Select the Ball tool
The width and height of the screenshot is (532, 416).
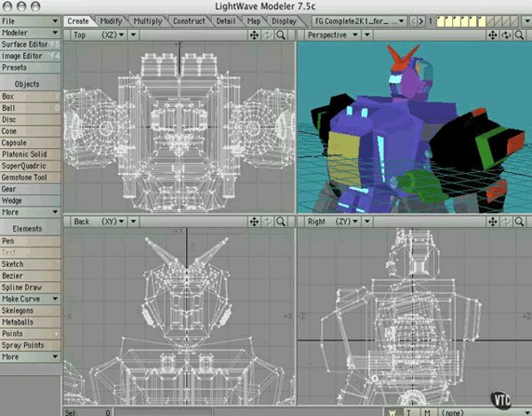(x=30, y=108)
